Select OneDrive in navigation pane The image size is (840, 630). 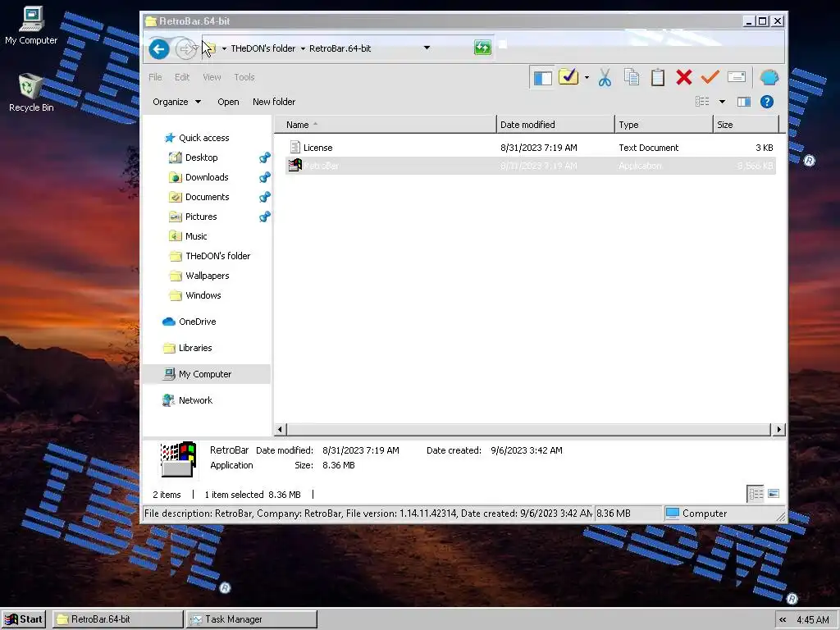(197, 322)
